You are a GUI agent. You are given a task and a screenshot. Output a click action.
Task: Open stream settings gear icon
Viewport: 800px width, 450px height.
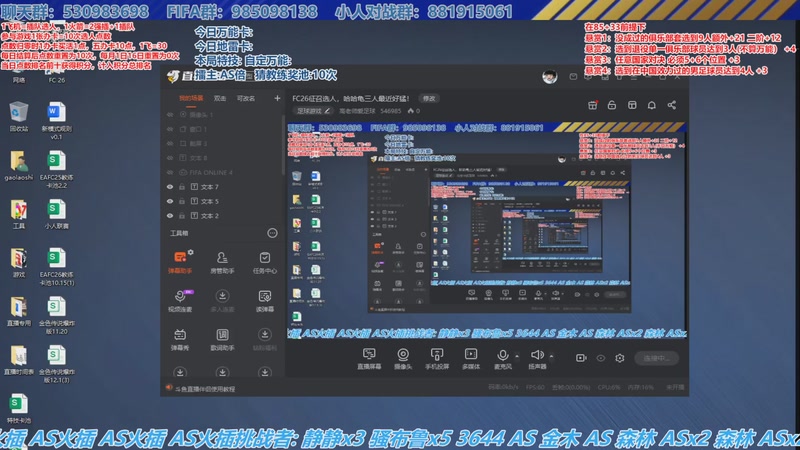pyautogui.click(x=619, y=358)
